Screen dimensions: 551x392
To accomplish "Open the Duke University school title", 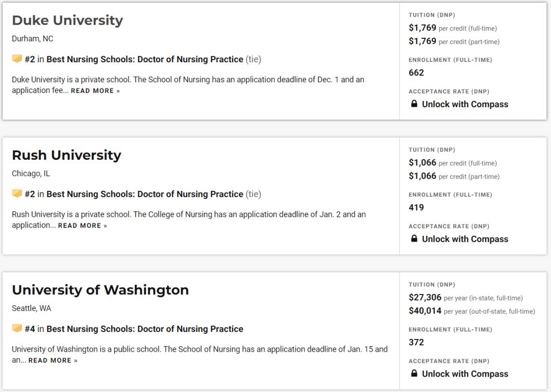I will click(x=67, y=20).
